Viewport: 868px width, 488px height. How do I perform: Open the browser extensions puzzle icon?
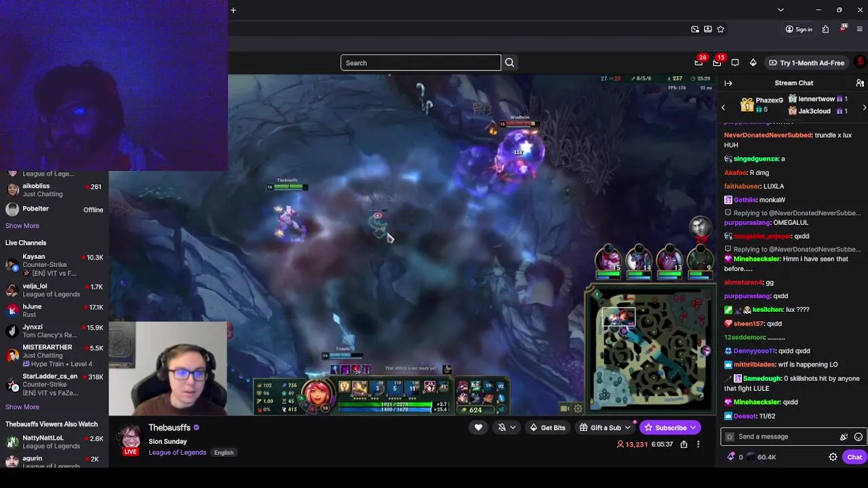click(x=825, y=29)
